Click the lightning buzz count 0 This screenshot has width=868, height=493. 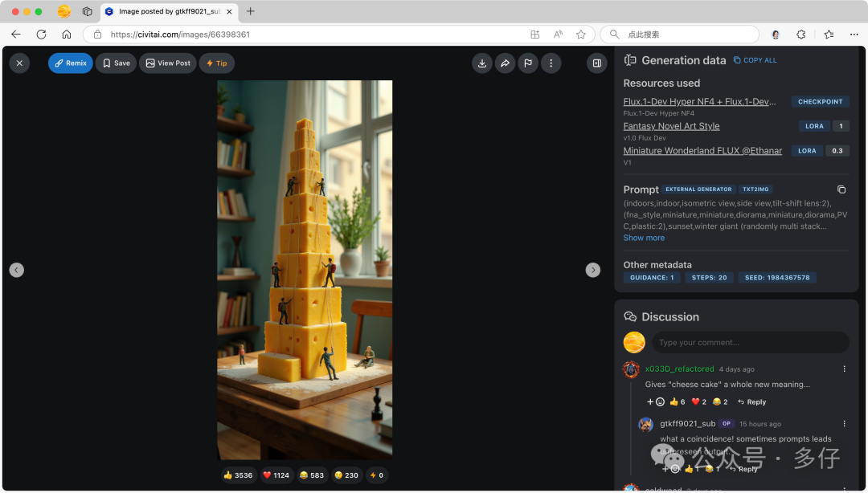[377, 475]
